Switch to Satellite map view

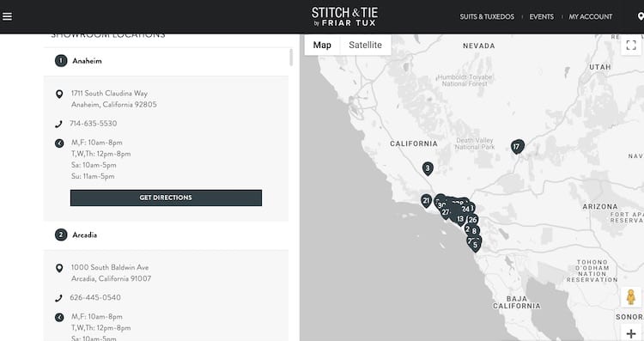[365, 45]
